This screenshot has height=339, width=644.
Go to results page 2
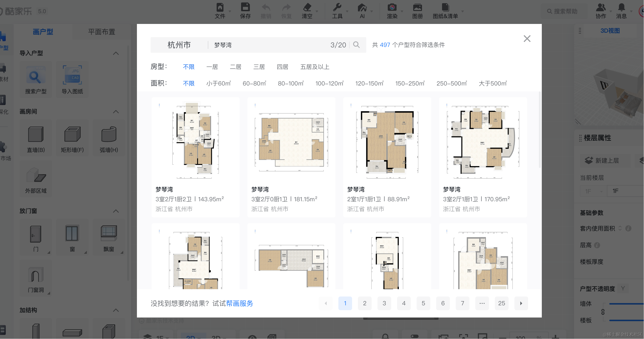click(x=365, y=303)
